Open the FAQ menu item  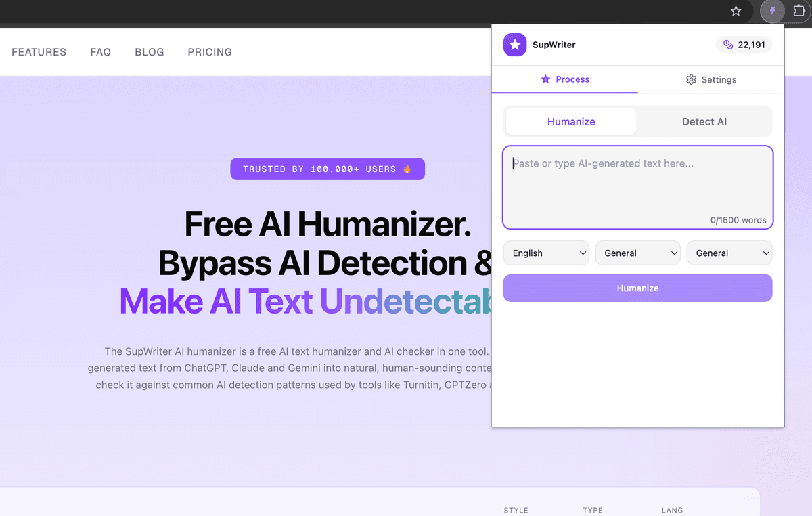(x=100, y=52)
